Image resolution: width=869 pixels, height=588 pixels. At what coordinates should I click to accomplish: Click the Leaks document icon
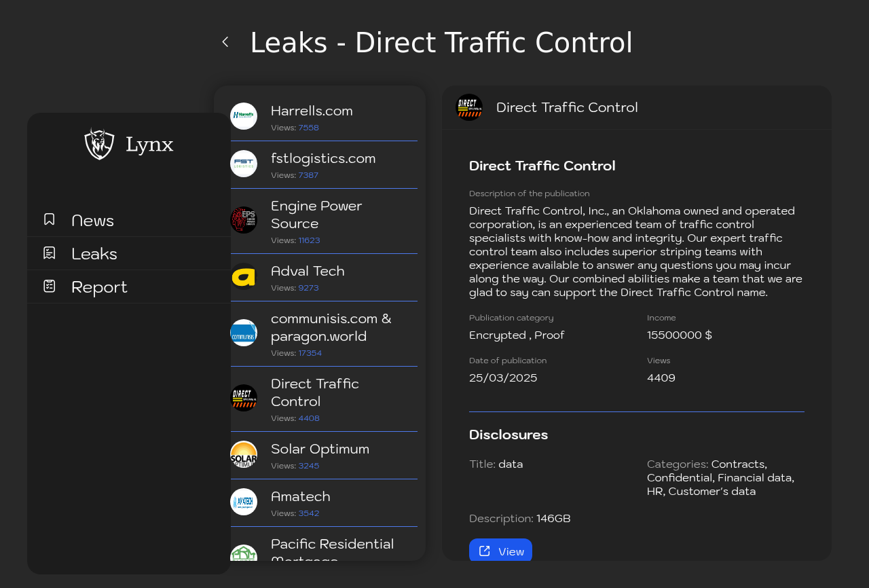pyautogui.click(x=50, y=253)
